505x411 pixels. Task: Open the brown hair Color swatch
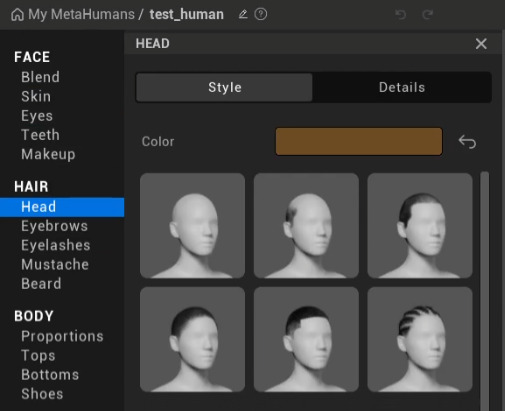[359, 141]
